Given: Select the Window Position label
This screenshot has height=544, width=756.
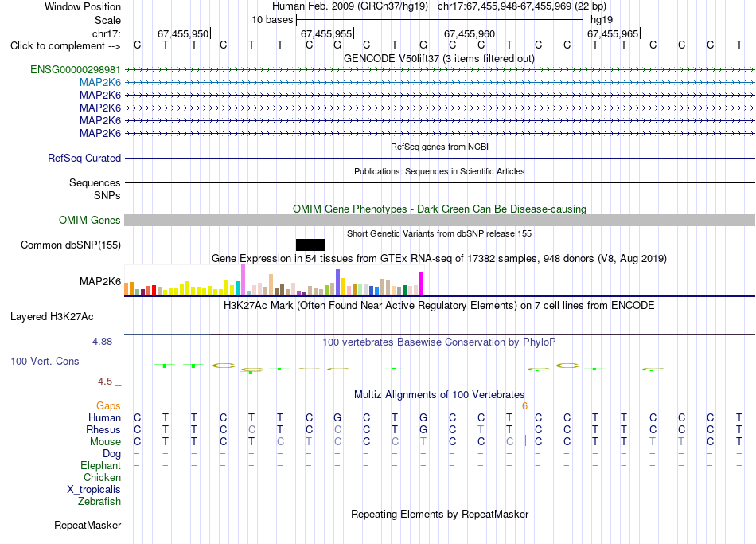Looking at the screenshot, I should click(83, 6).
